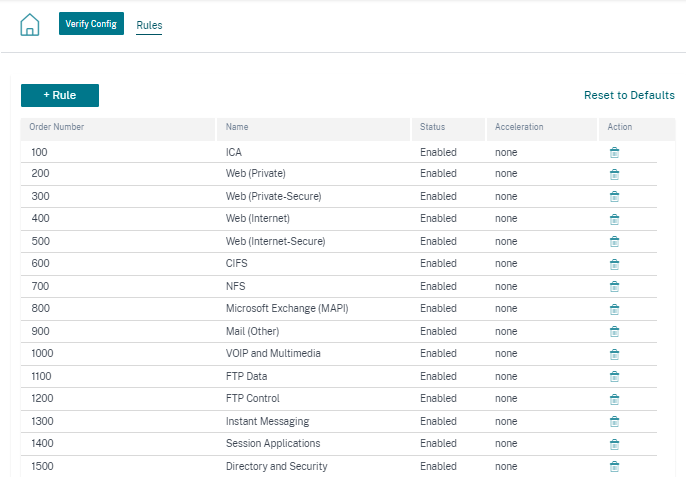Delete the Web (Private) rule
The width and height of the screenshot is (686, 477).
click(x=614, y=174)
